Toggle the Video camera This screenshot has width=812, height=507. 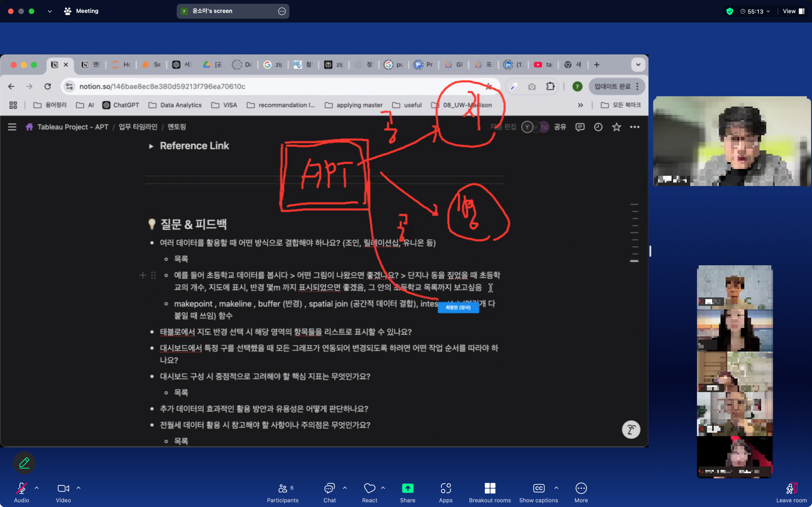point(63,488)
